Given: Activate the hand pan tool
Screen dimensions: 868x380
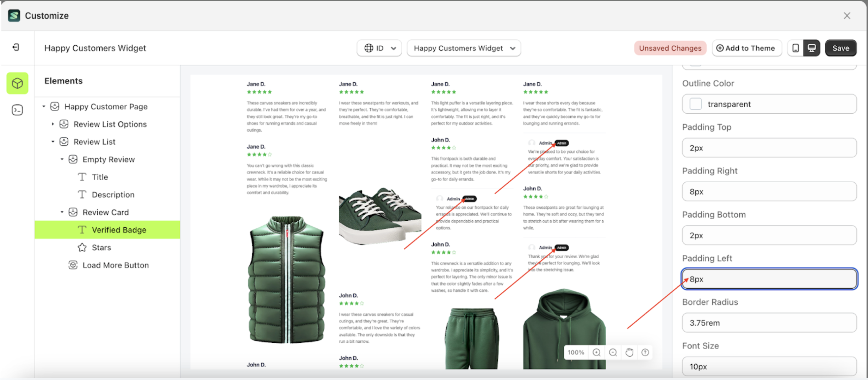Looking at the screenshot, I should pos(629,352).
